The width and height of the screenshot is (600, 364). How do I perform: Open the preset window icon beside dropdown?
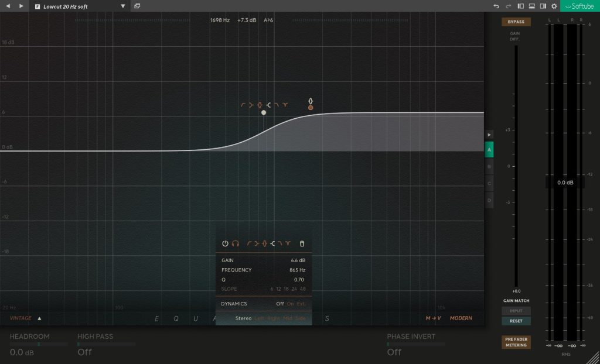click(137, 6)
